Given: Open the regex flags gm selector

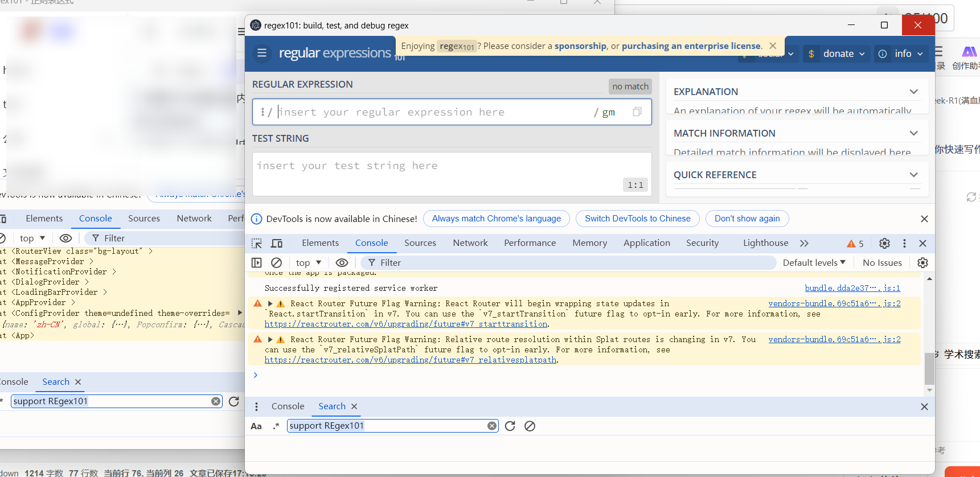Looking at the screenshot, I should [608, 112].
